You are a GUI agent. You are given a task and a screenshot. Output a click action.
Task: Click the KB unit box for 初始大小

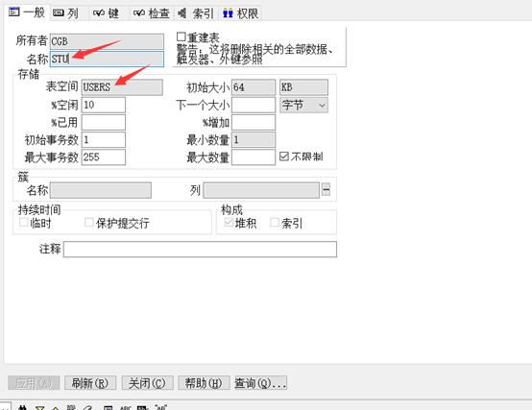point(303,87)
